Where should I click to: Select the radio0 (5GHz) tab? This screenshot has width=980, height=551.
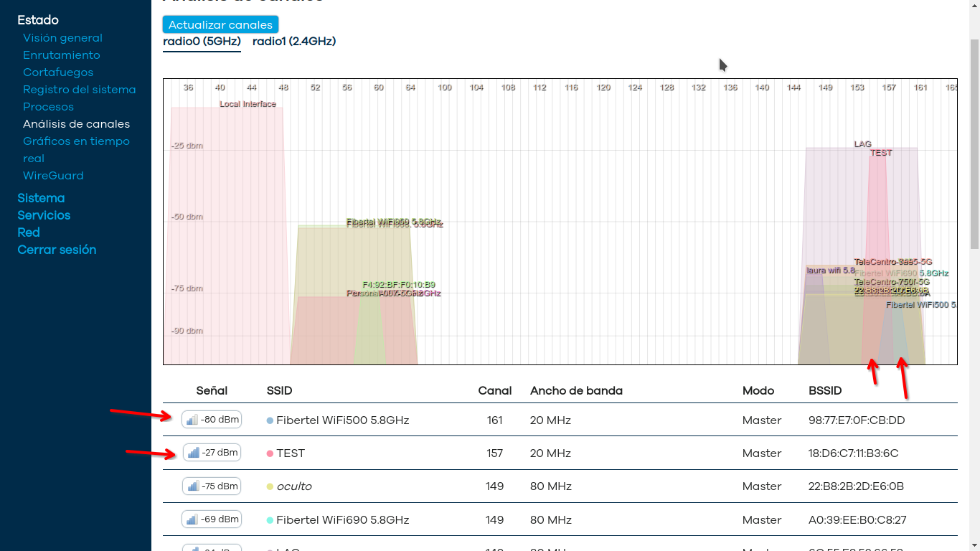pyautogui.click(x=202, y=41)
